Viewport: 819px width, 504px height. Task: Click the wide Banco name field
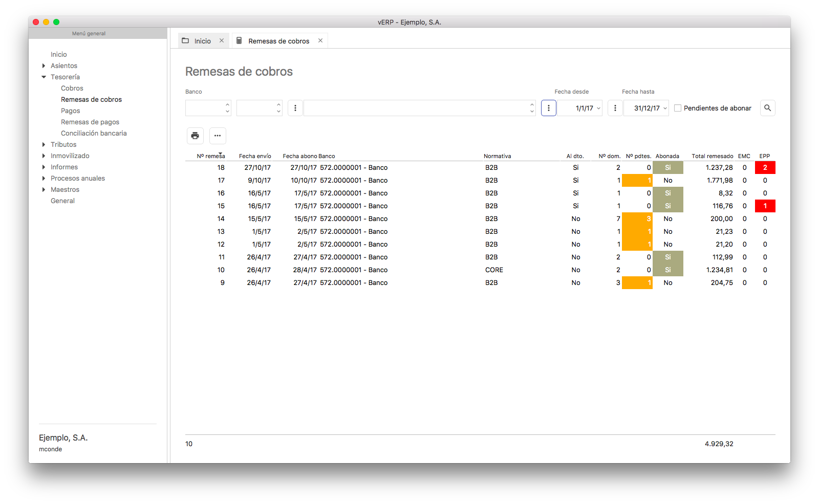click(x=416, y=108)
